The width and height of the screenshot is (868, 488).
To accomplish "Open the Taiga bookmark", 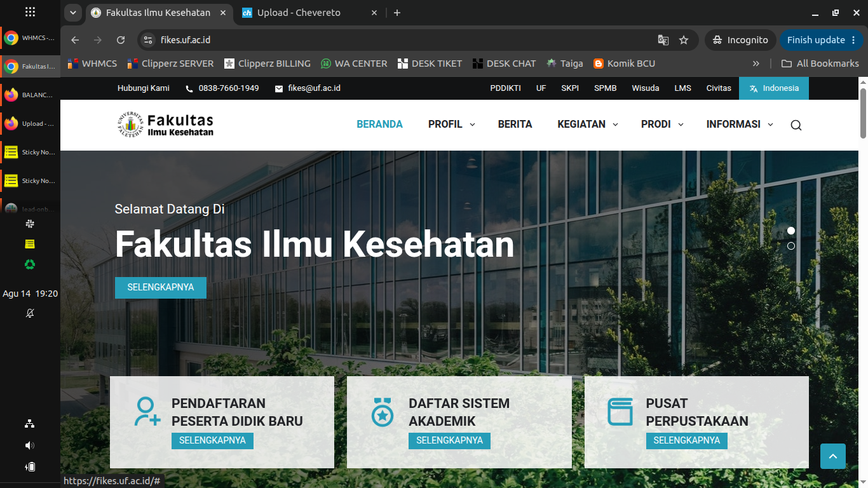I will point(565,64).
